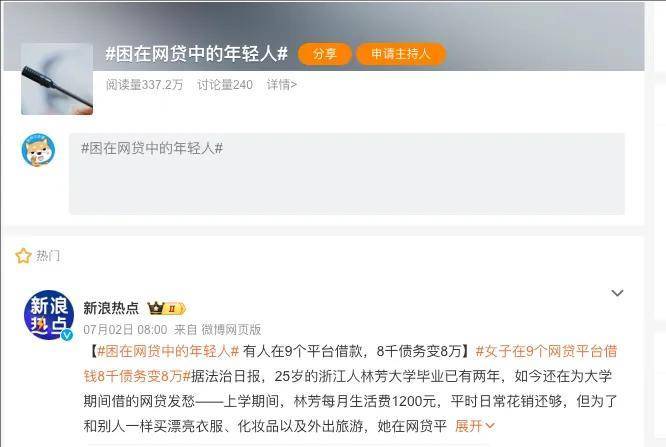Viewport: 666px width, 447px height.
Task: Click the 微博网页版 source link
Action: (231, 329)
